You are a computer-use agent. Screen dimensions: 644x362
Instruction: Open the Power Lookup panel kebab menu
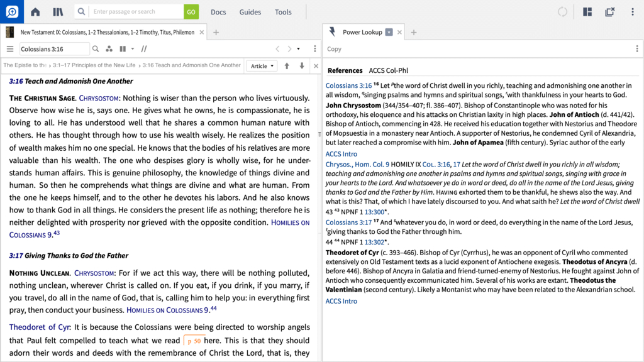[637, 49]
